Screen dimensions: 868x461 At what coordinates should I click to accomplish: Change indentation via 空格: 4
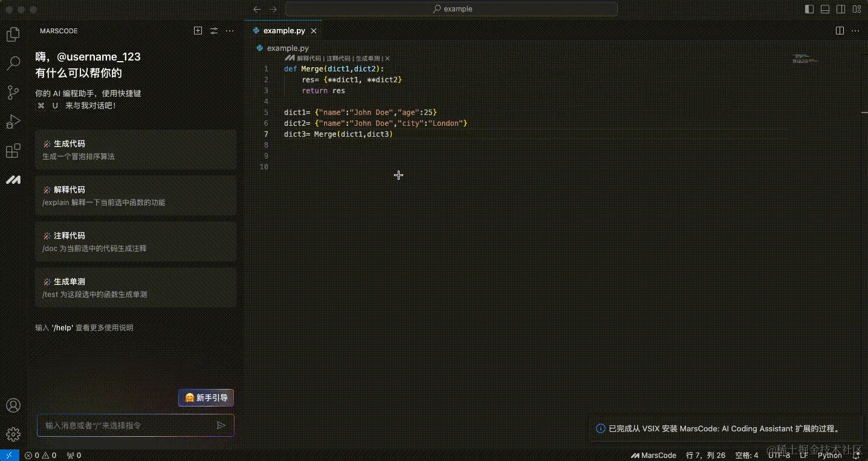[x=747, y=455]
